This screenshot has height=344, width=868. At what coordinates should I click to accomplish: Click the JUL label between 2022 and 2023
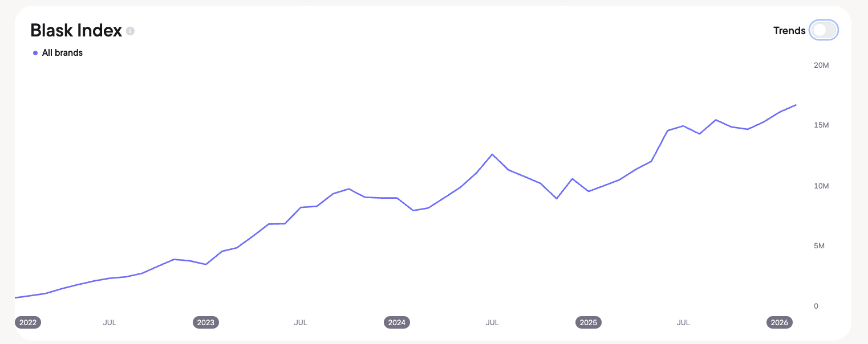coord(109,322)
